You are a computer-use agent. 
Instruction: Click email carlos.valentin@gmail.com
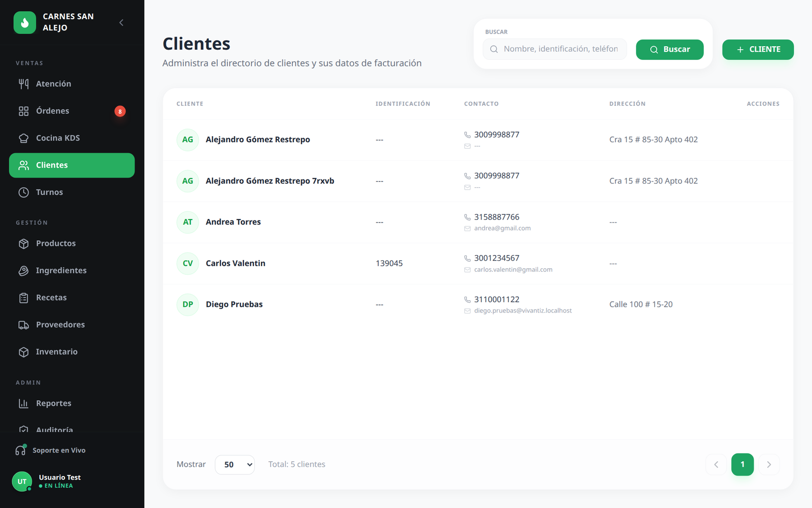[513, 270]
